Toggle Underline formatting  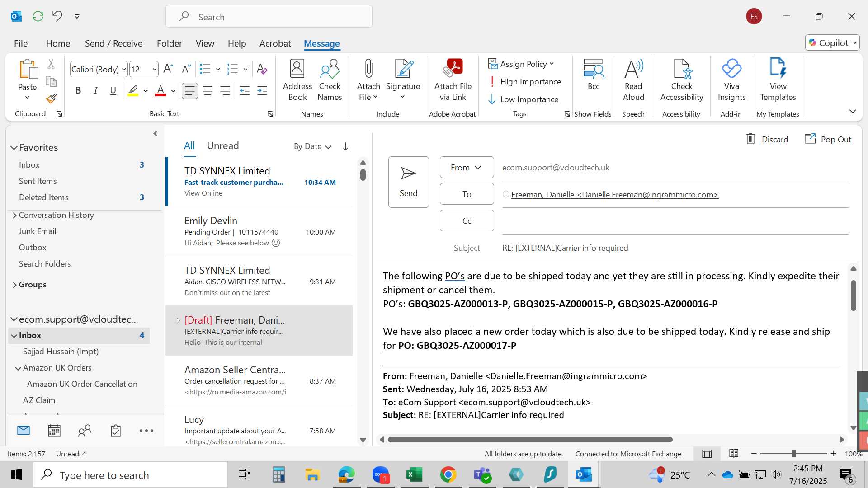coord(113,91)
